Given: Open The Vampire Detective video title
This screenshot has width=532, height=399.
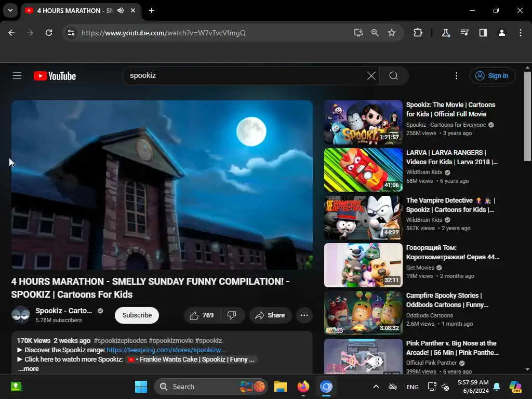Looking at the screenshot, I should 450,205.
